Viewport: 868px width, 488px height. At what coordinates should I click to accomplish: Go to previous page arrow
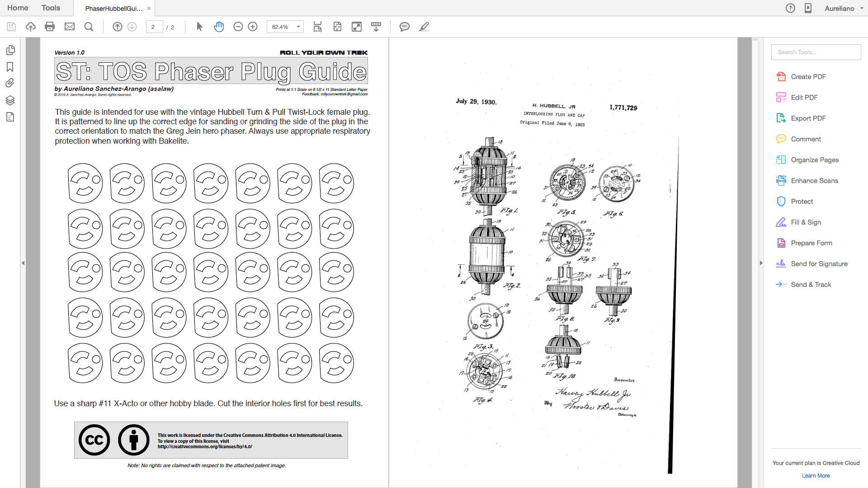tap(118, 27)
